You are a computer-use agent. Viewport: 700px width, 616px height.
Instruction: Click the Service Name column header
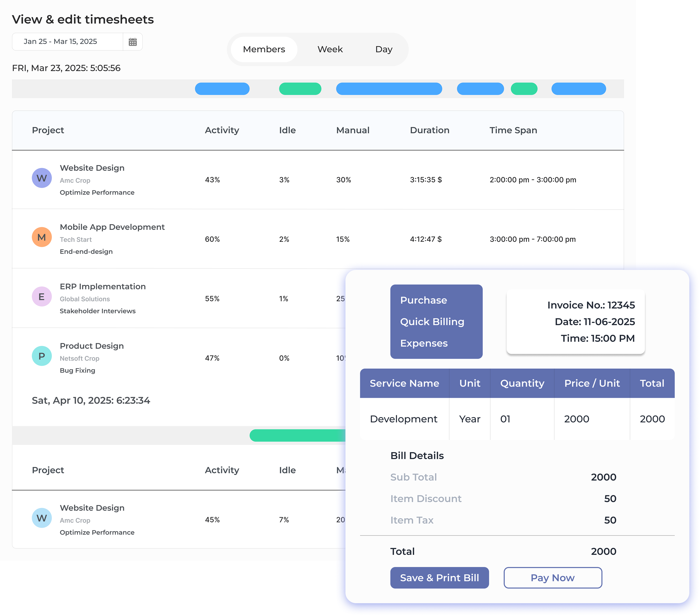click(x=404, y=383)
